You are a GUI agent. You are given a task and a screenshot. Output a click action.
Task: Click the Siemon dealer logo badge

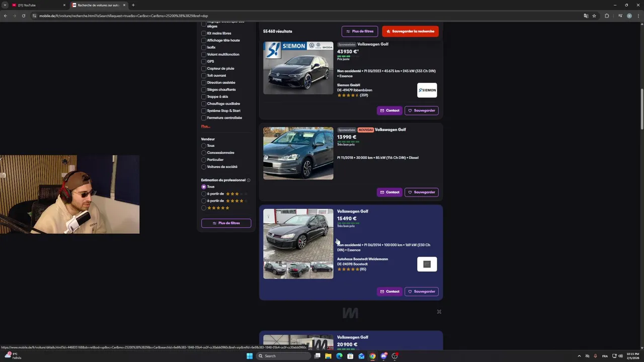point(427,90)
